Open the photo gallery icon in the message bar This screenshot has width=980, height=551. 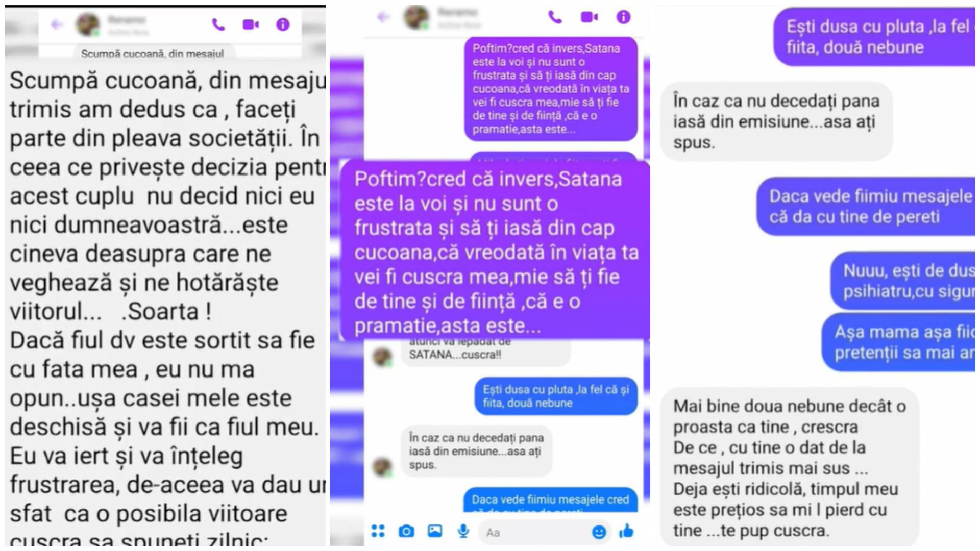click(435, 531)
